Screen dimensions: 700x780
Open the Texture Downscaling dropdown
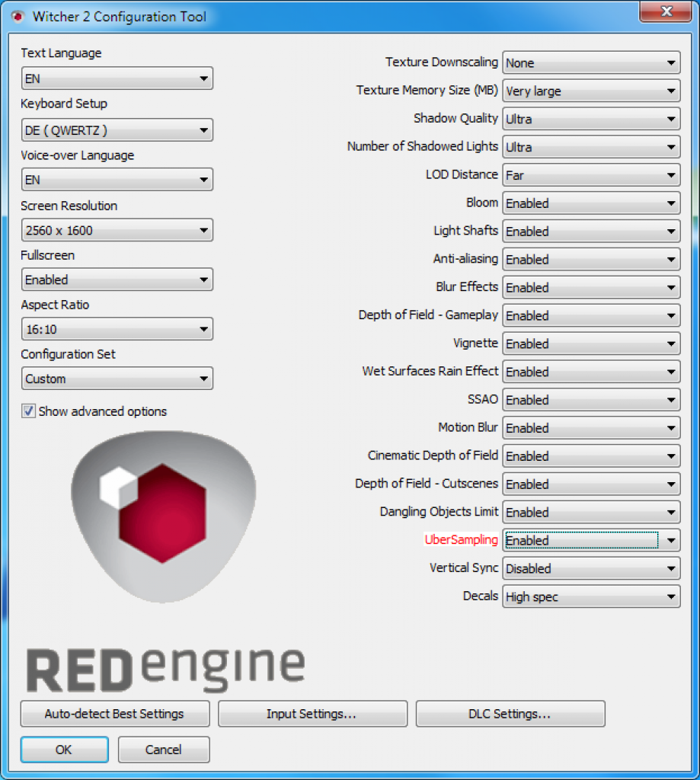[591, 63]
